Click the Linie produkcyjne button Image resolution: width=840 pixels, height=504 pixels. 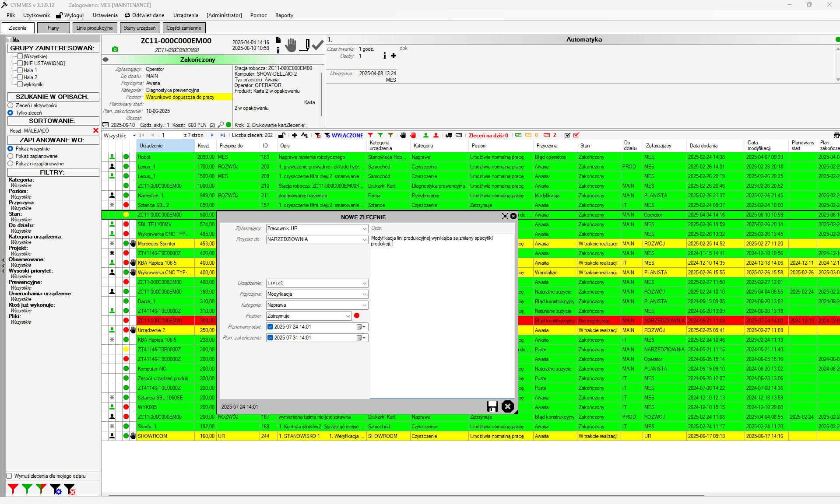tap(95, 28)
